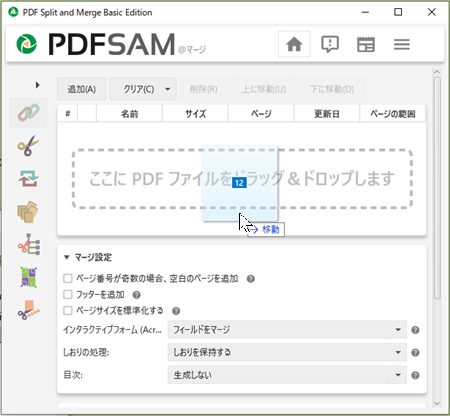This screenshot has width=450, height=416.
Task: Open the news notification icon
Action: (330, 44)
